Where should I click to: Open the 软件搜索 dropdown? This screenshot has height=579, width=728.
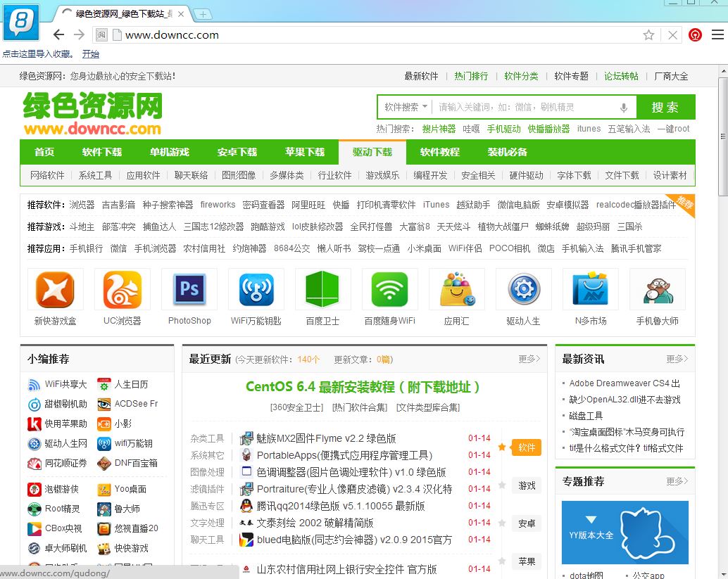pyautogui.click(x=405, y=107)
